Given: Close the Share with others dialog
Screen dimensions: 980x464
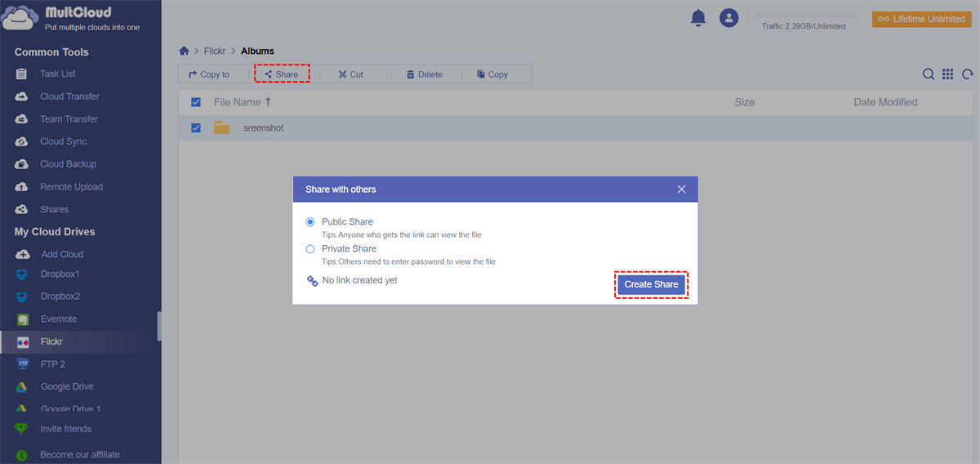Looking at the screenshot, I should (682, 190).
